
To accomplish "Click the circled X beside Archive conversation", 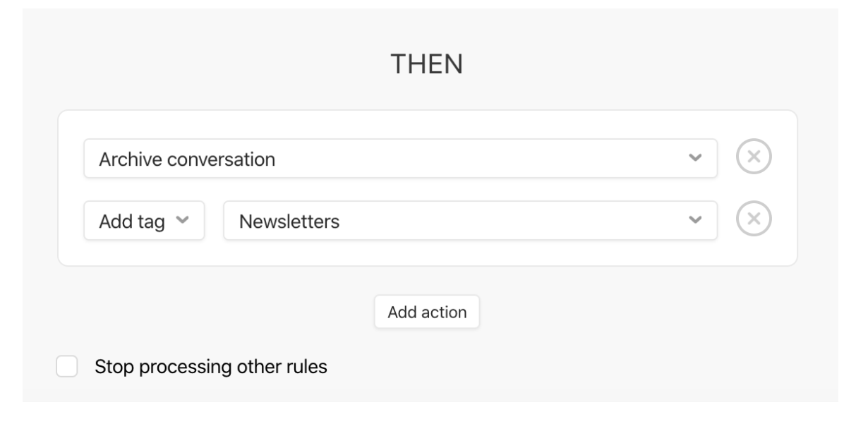I will click(x=754, y=158).
